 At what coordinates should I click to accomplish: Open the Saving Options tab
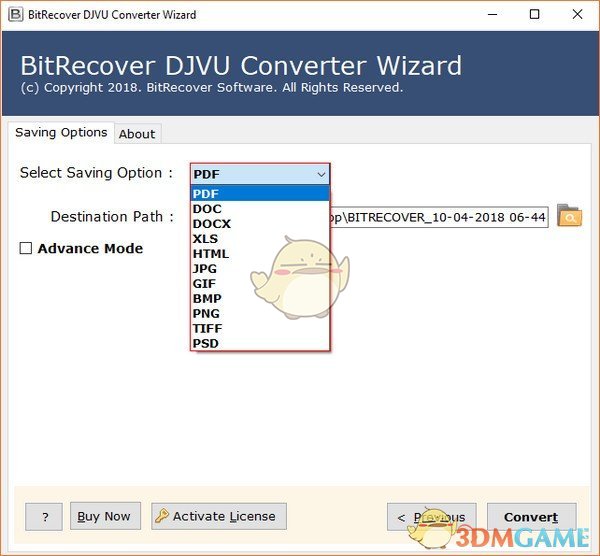click(61, 132)
